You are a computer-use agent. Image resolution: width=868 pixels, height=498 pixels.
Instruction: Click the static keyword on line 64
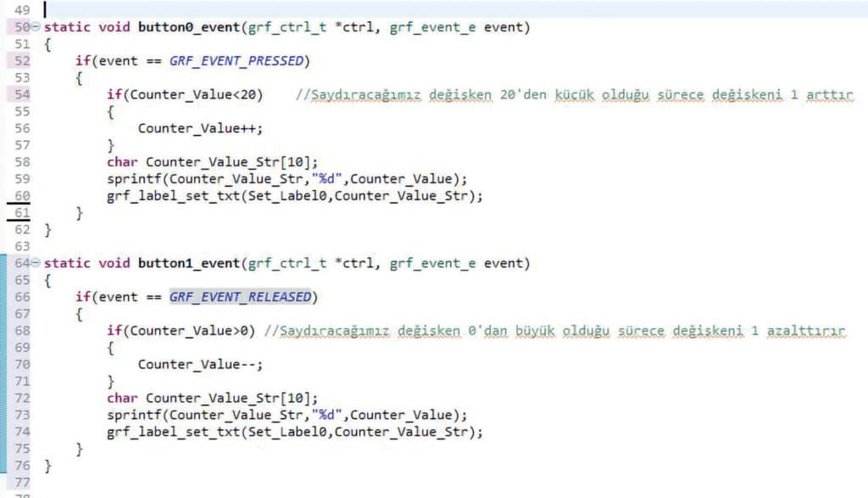(67, 263)
